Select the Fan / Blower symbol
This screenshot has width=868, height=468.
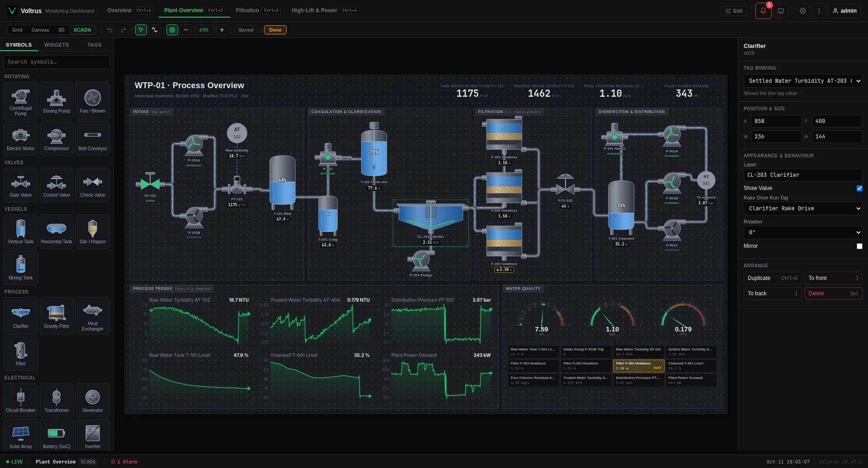[93, 100]
